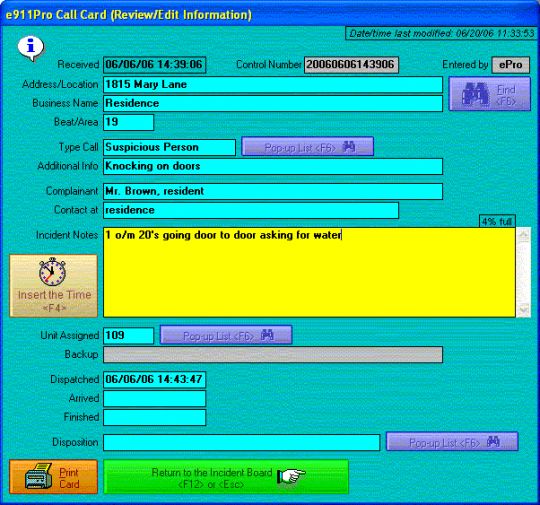This screenshot has width=540, height=505.
Task: Click the gray Backup field
Action: tap(273, 355)
